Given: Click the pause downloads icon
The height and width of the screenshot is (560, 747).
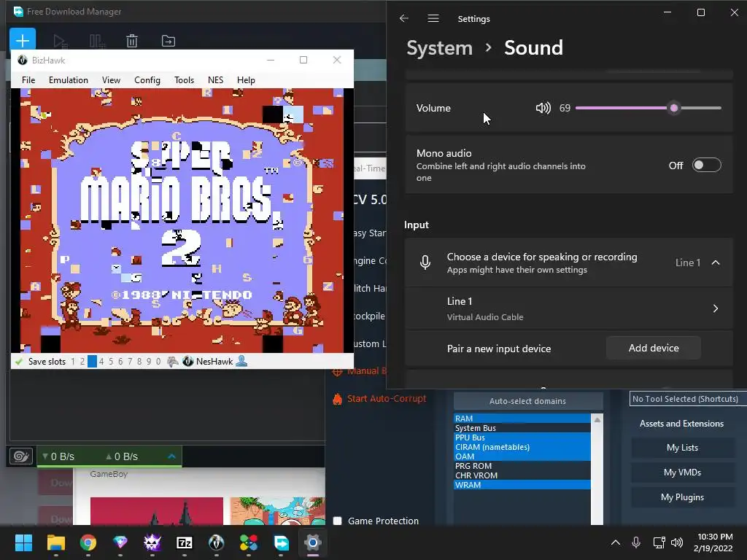Looking at the screenshot, I should (97, 42).
